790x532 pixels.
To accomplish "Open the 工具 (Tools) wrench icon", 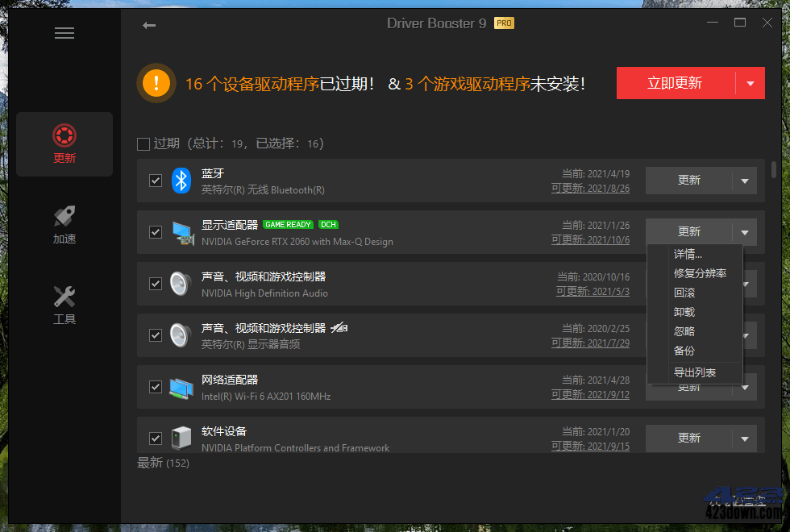I will click(64, 305).
